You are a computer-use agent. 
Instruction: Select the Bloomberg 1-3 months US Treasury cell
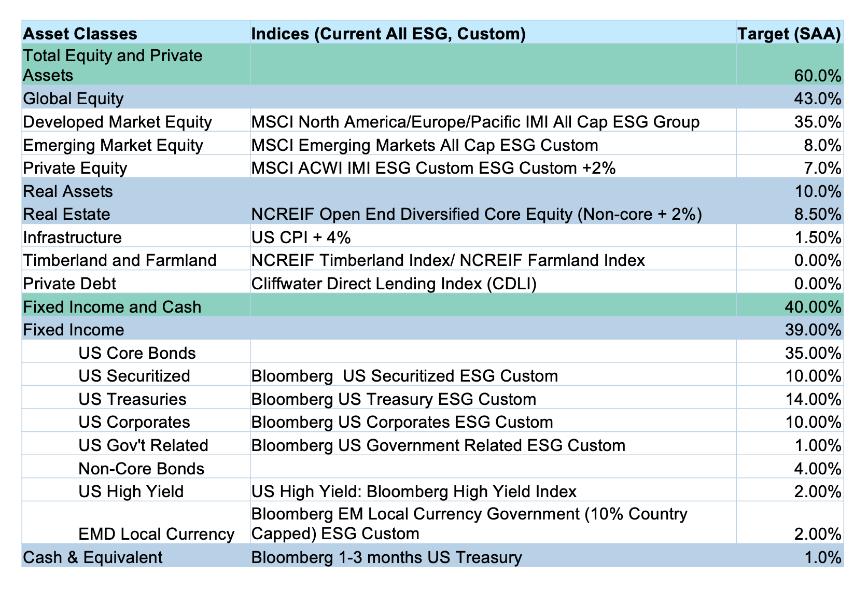[386, 557]
